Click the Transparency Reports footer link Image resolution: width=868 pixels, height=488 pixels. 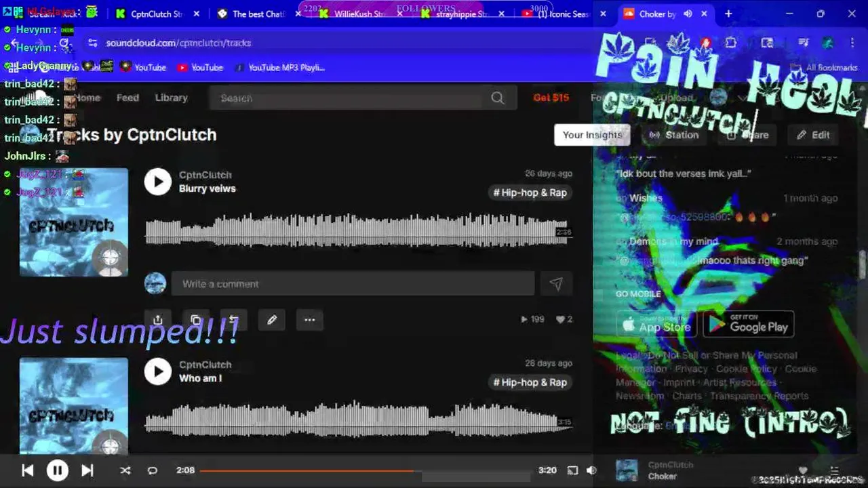[759, 396]
